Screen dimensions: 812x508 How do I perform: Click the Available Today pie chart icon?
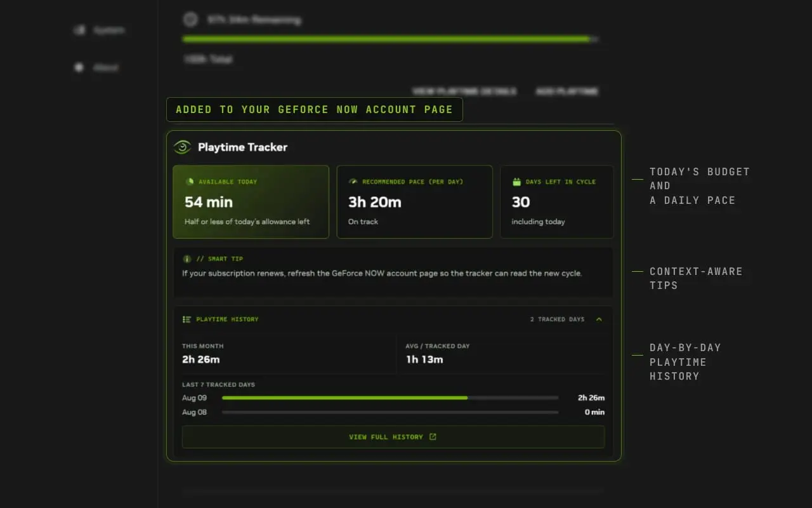click(x=190, y=182)
